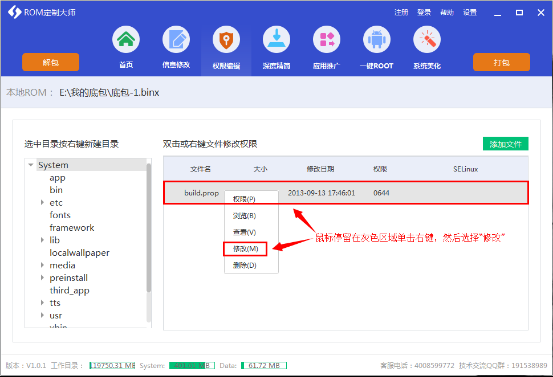Click the ROM定制大师 logo icon

coord(14,12)
